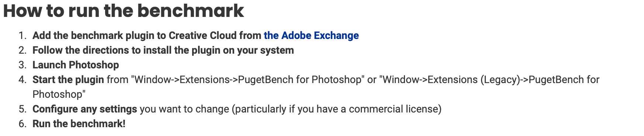The image size is (644, 136).
Task: Click "you want to change" in step five
Action: point(184,109)
